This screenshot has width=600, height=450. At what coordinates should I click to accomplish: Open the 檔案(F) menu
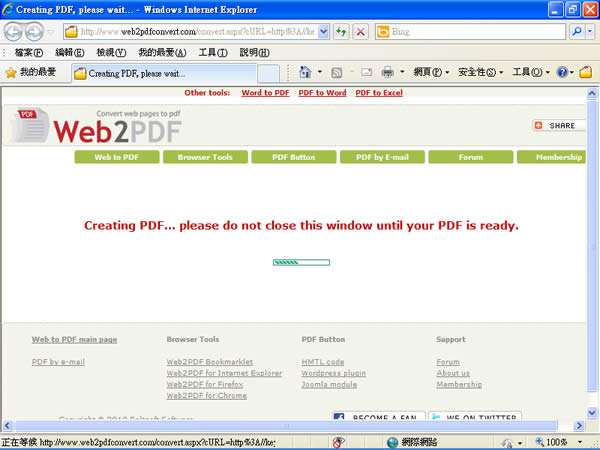point(29,52)
